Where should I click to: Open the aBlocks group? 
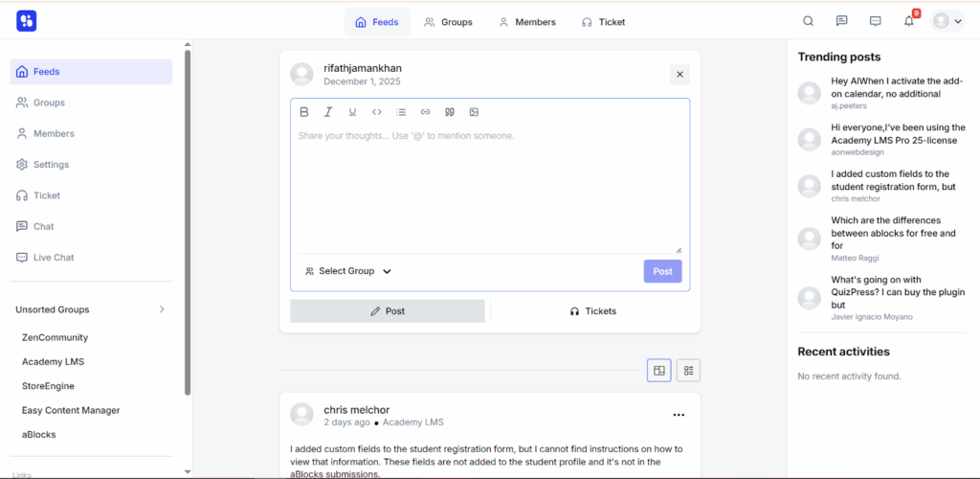38,435
